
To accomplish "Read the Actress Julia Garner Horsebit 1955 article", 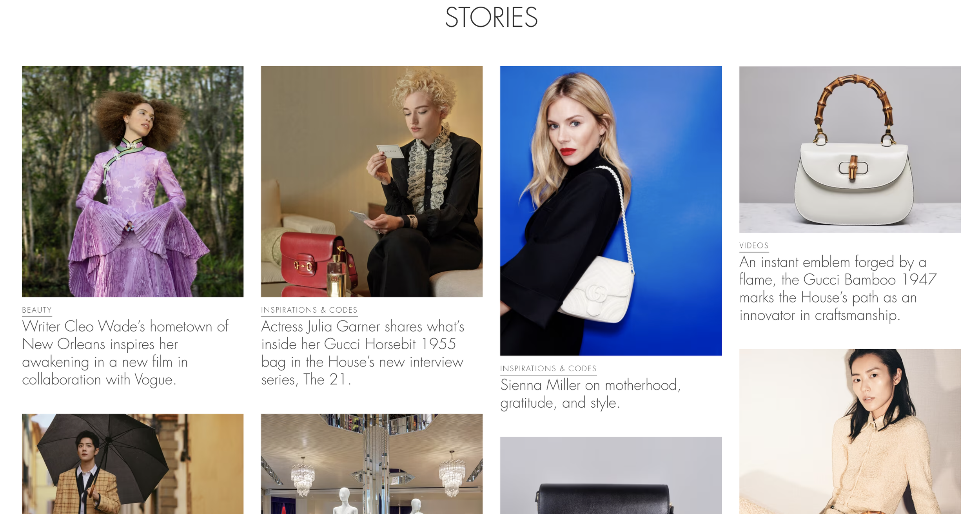I will (363, 353).
